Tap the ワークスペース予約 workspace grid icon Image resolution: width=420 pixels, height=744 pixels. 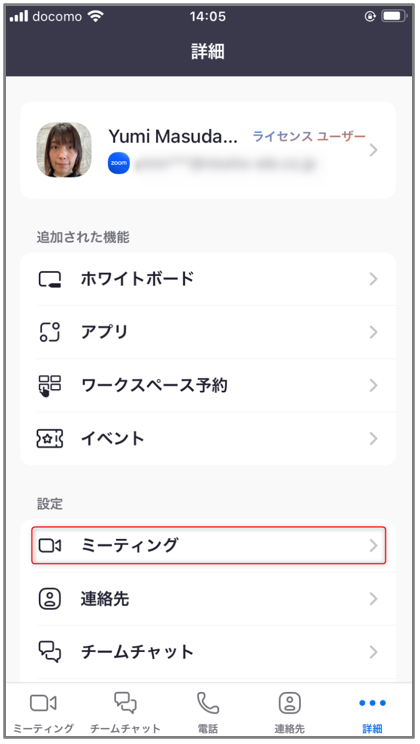pyautogui.click(x=50, y=385)
